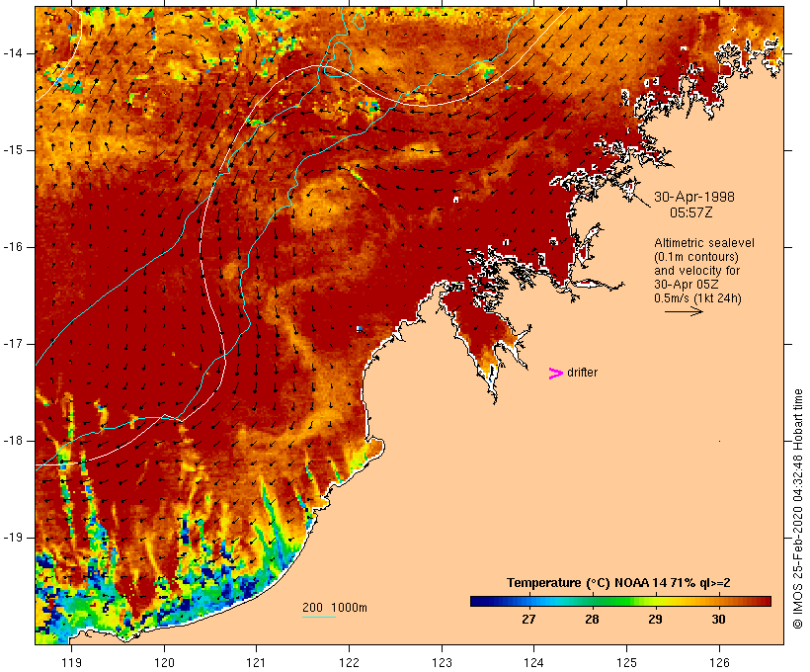Click the '30-Apr 05Z' caption line

pos(686,285)
